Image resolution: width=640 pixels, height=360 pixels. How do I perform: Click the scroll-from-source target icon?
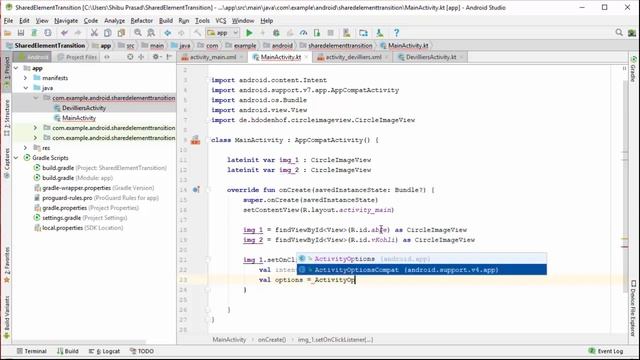pos(130,57)
